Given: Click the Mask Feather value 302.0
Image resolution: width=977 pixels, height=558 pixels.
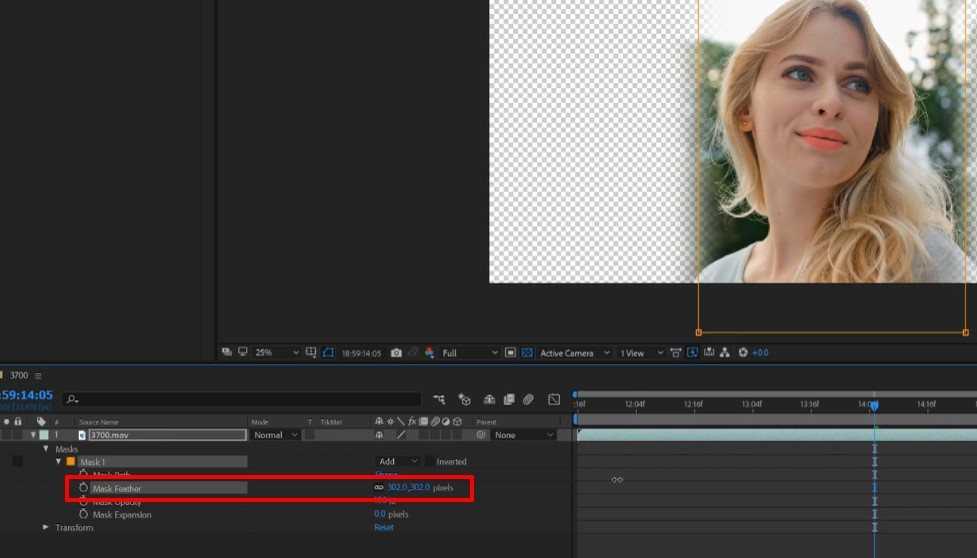Looking at the screenshot, I should tap(398, 488).
